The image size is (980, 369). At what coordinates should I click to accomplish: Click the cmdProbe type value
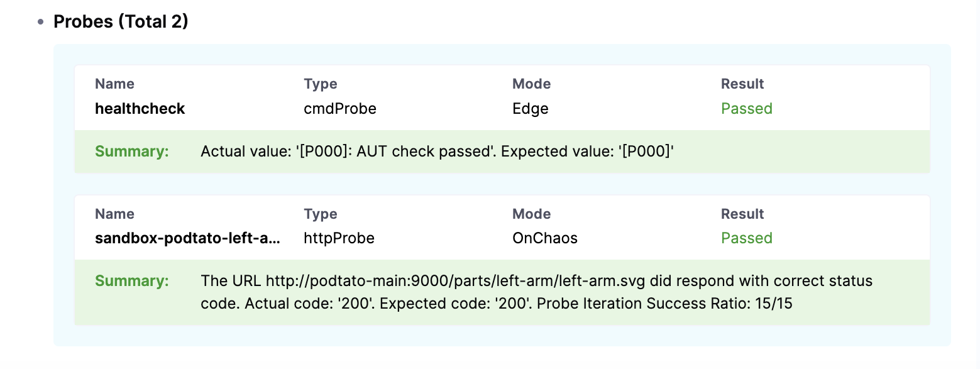[340, 109]
